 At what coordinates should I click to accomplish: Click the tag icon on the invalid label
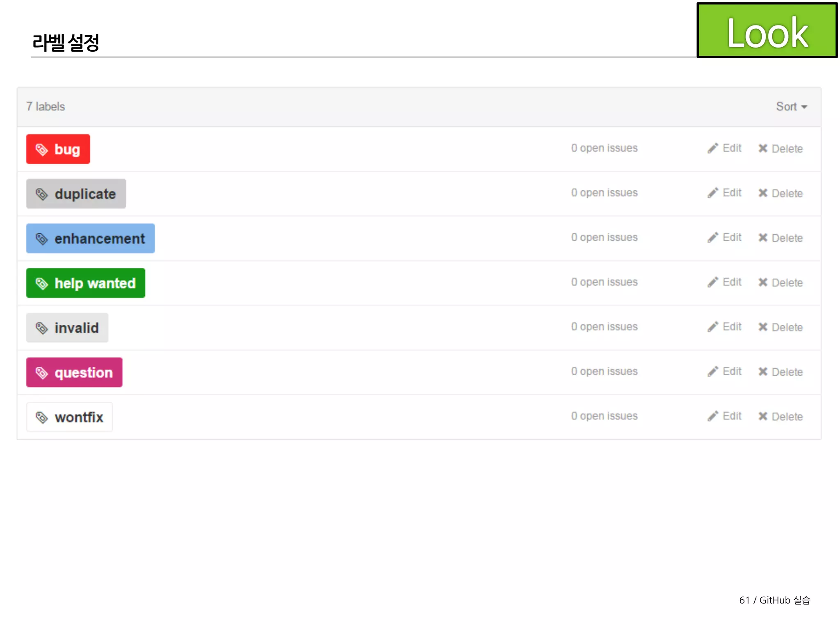[x=42, y=328]
